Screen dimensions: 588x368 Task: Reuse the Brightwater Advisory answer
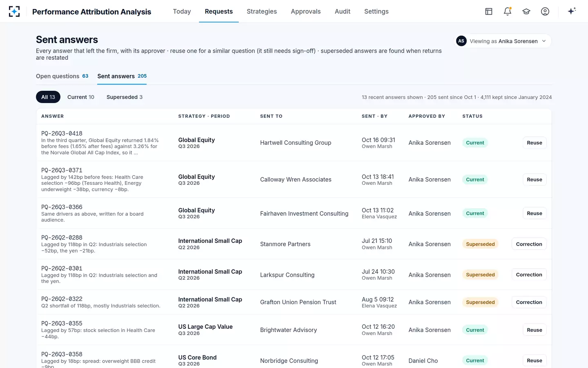click(535, 330)
